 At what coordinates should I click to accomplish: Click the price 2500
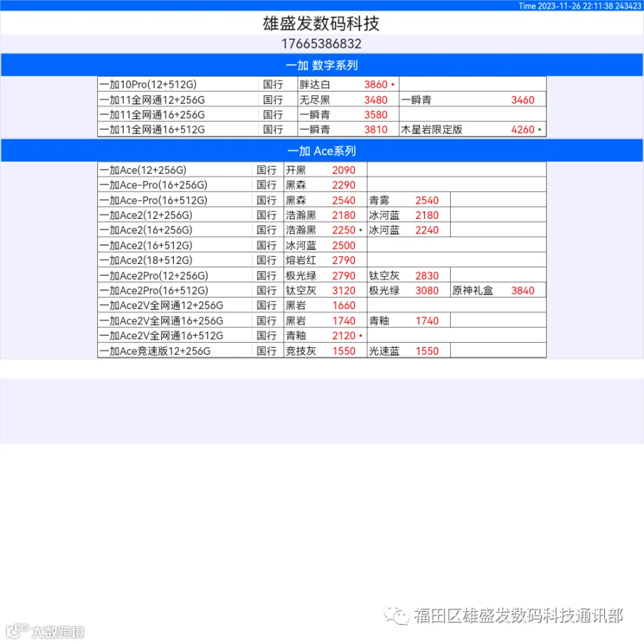343,245
